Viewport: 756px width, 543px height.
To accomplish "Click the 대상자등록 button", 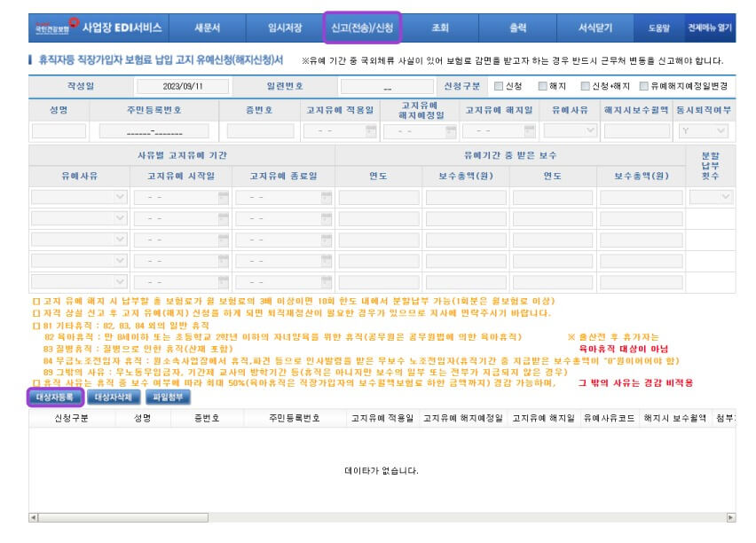I will tap(55, 397).
